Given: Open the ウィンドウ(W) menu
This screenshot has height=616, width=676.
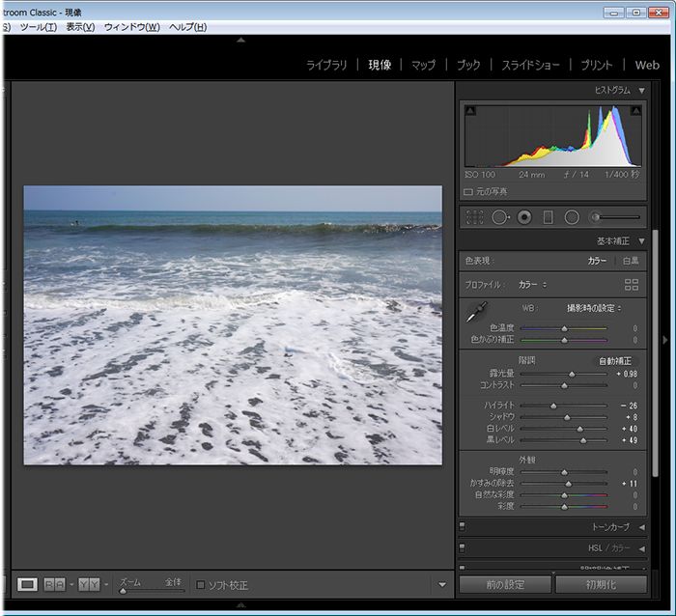Looking at the screenshot, I should point(131,27).
